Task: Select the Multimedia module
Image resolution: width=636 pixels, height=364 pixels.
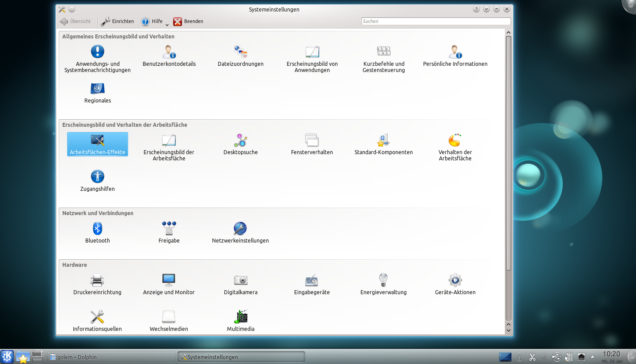Action: [240, 321]
